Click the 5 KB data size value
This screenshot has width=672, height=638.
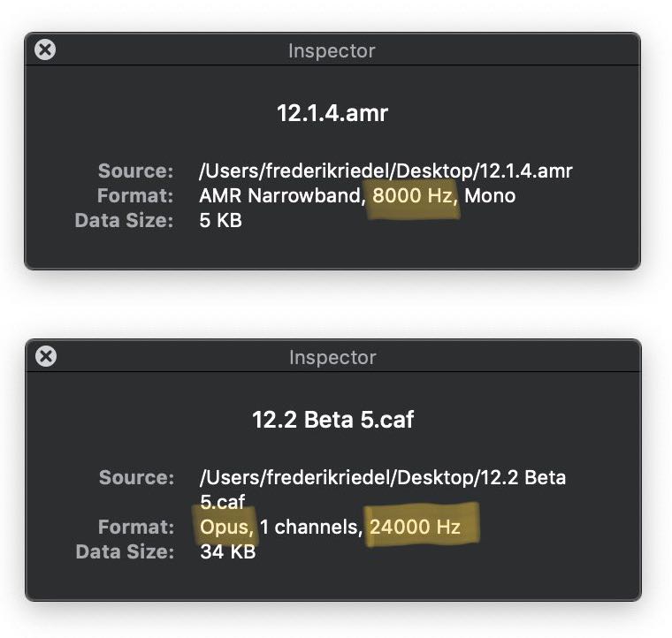[x=220, y=220]
